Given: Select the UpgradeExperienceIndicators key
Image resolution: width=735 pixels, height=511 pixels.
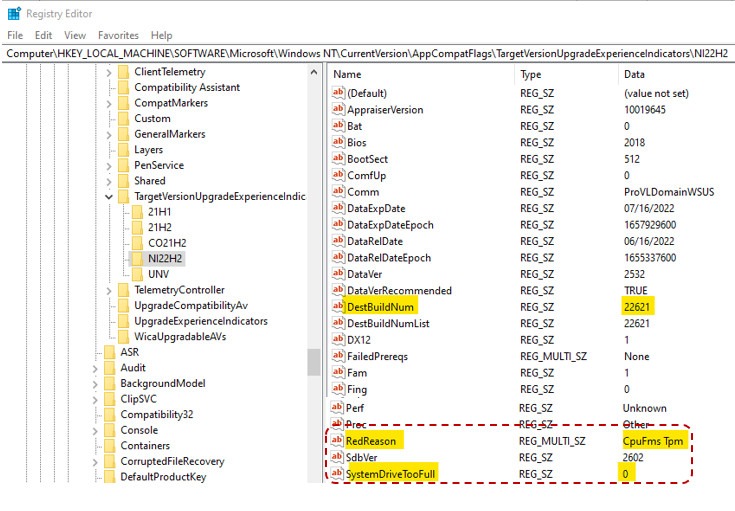Looking at the screenshot, I should (x=201, y=321).
